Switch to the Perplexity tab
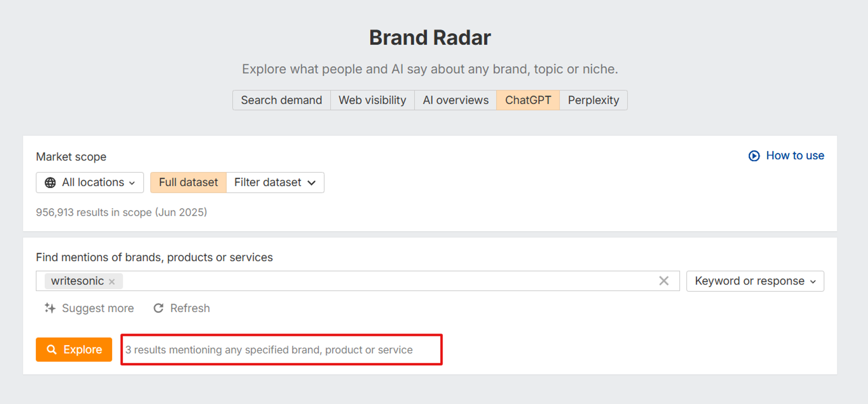The height and width of the screenshot is (404, 868). tap(594, 100)
